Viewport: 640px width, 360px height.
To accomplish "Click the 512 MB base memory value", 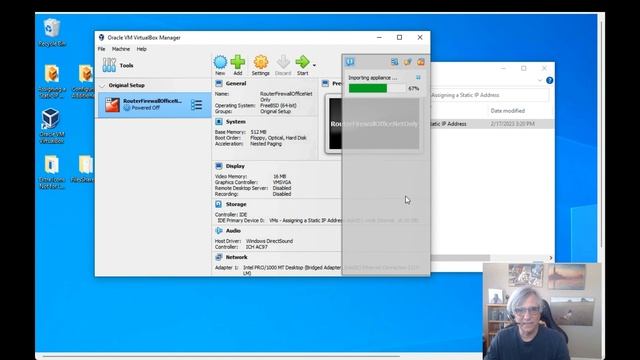I will click(x=258, y=132).
